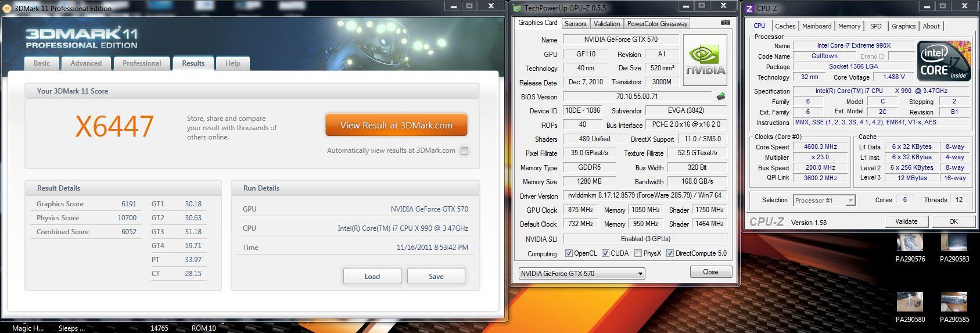980x333 pixels.
Task: Open the Processor #1 selection dropdown
Action: 824,200
